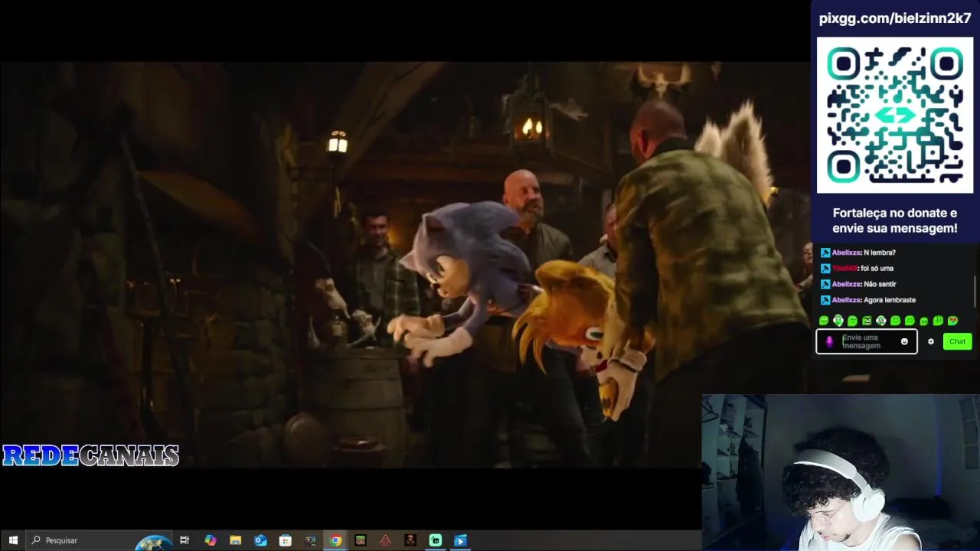
Task: Pick the first smiling green emote in quick row
Action: 824,321
